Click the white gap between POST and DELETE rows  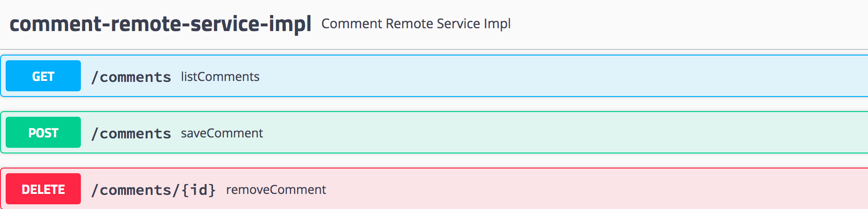tap(434, 161)
